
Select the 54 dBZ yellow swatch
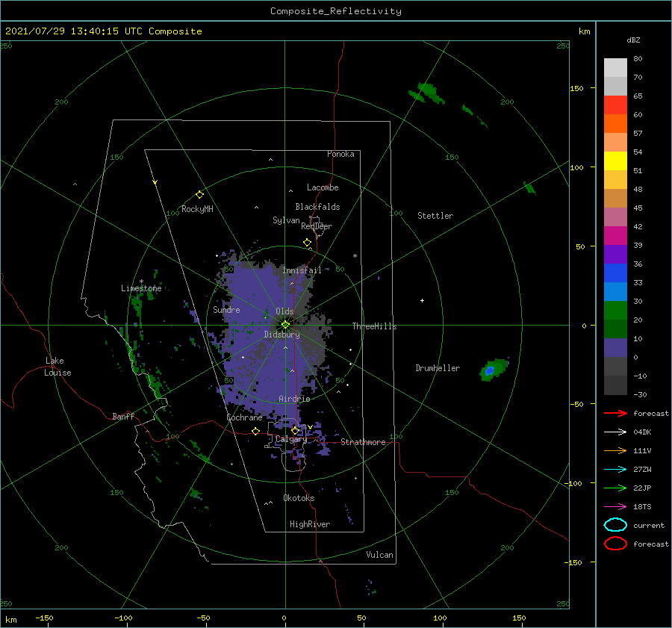pyautogui.click(x=615, y=161)
